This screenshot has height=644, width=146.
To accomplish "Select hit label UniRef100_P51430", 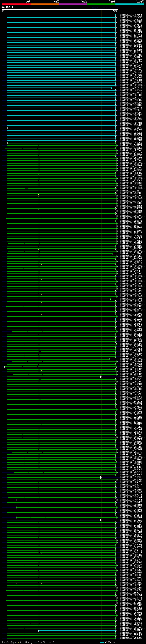I will coord(131,75).
